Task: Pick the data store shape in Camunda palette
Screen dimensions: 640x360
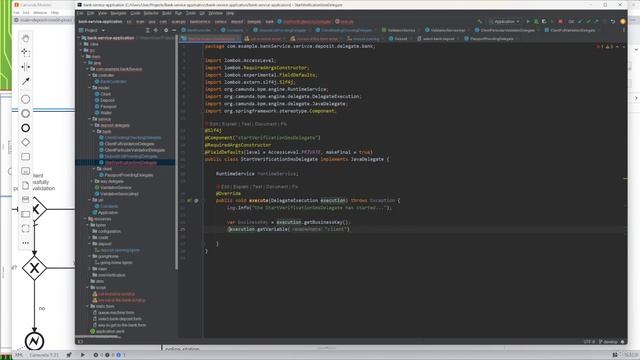Action: pos(25,200)
